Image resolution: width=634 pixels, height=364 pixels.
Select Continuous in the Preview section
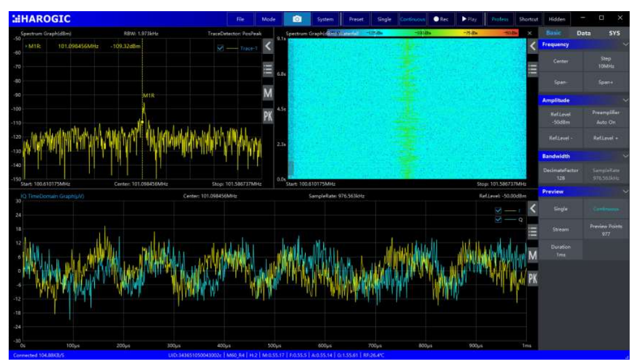pos(605,209)
